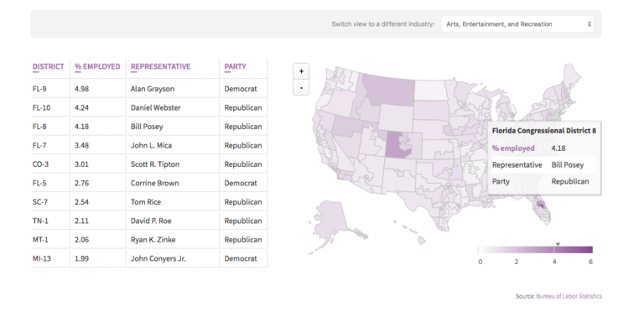Click the 1.99 percent employed value
Viewport: 644px width, 312px height.
81,258
